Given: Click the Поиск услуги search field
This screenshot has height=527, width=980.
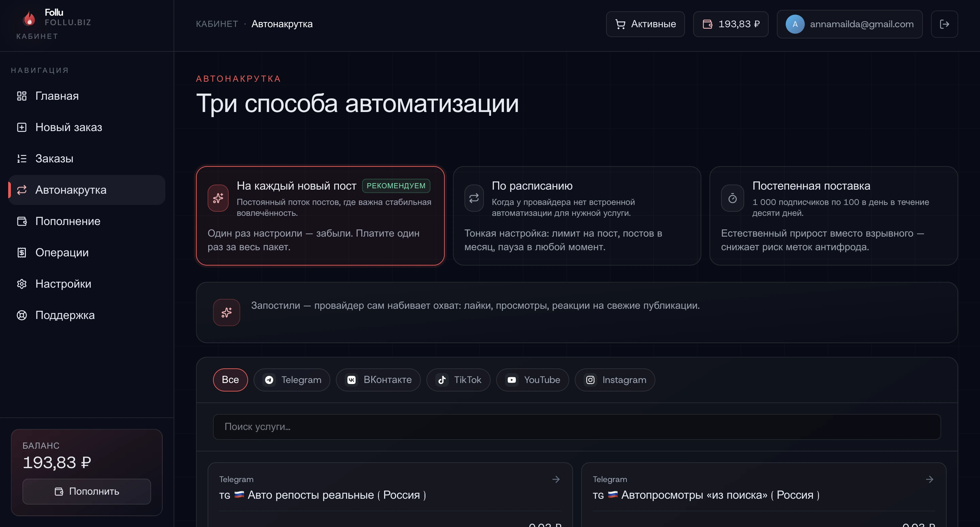Looking at the screenshot, I should click(577, 427).
